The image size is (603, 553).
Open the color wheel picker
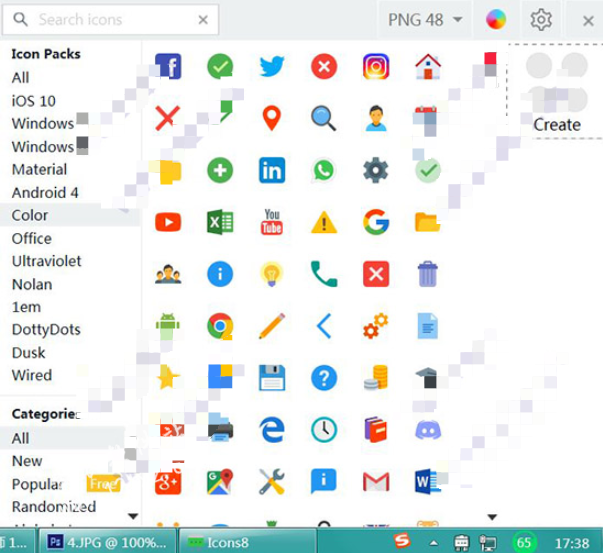(496, 19)
